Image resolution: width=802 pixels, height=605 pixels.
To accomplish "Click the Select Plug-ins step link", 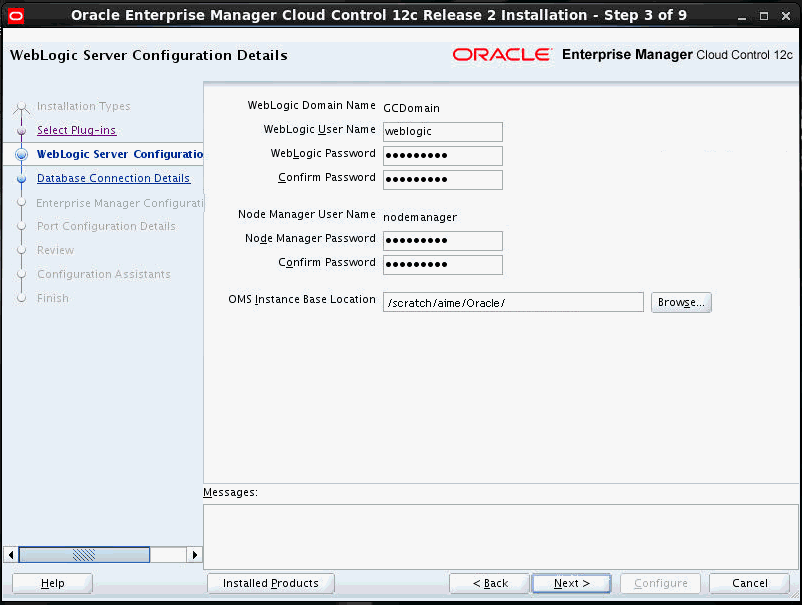I will coord(77,130).
